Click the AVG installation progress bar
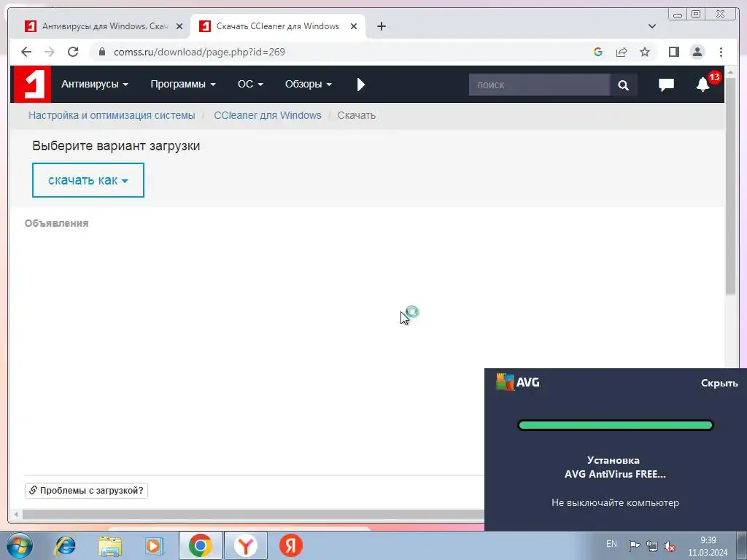 pyautogui.click(x=615, y=425)
